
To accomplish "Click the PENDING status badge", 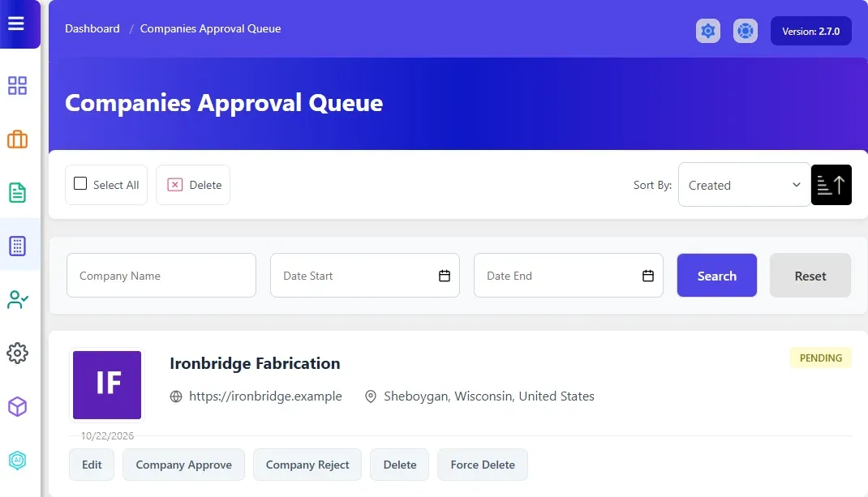I will pyautogui.click(x=820, y=358).
